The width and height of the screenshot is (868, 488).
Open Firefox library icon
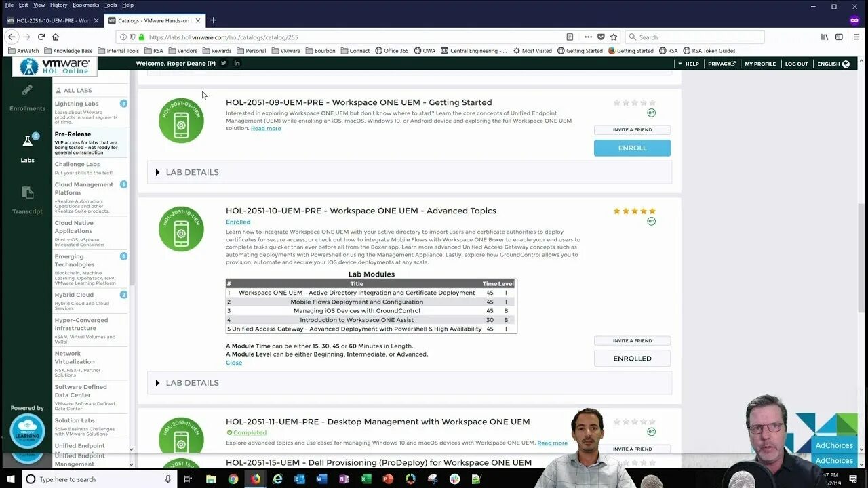coord(825,37)
